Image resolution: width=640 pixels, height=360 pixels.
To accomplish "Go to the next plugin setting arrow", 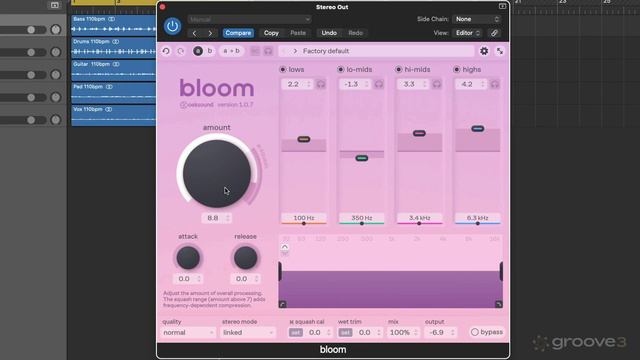I will click(x=210, y=33).
